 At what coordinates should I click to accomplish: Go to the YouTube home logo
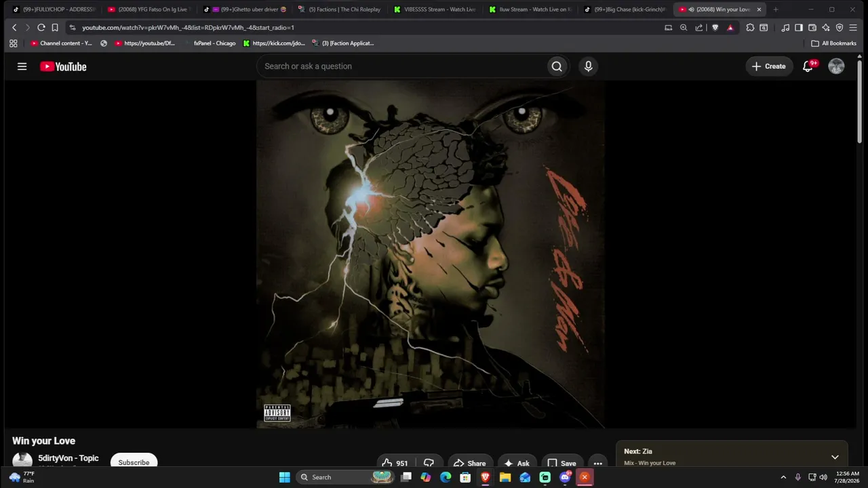coord(63,66)
